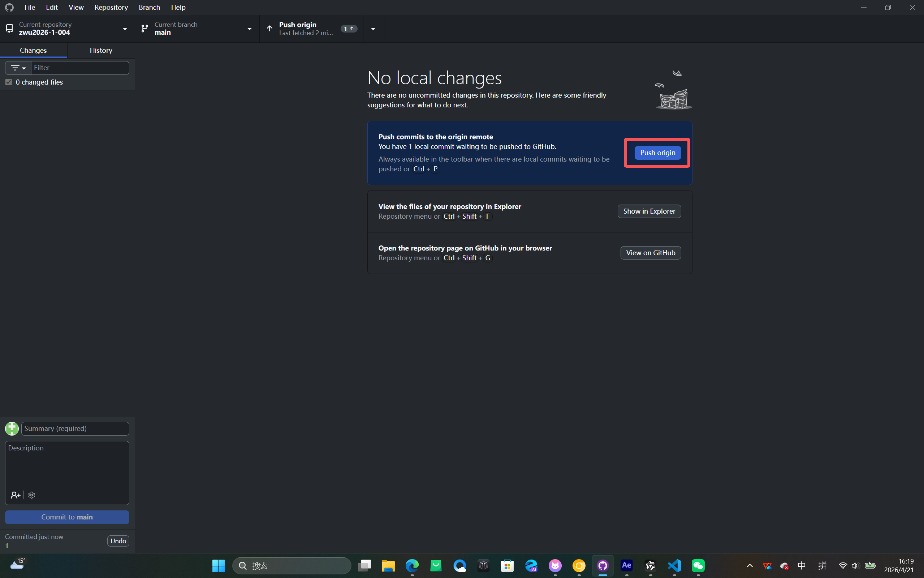Screen dimensions: 924x578
Task: Switch to the Changes tab
Action: (x=33, y=50)
